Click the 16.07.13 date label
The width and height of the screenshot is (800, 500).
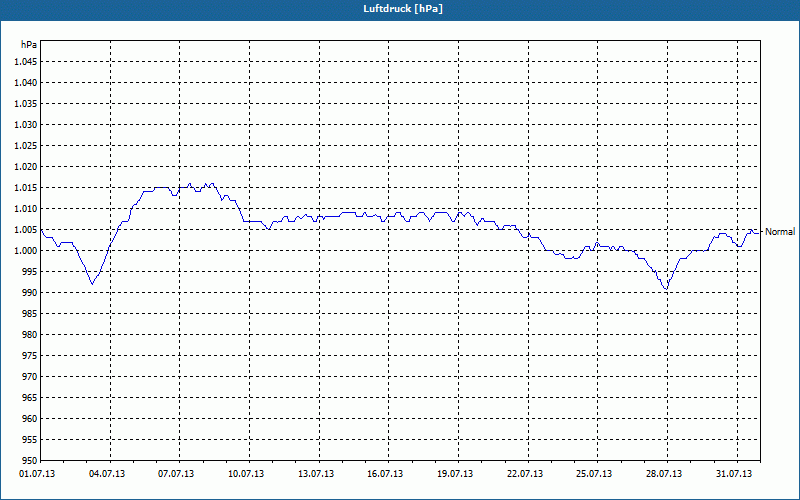[385, 474]
